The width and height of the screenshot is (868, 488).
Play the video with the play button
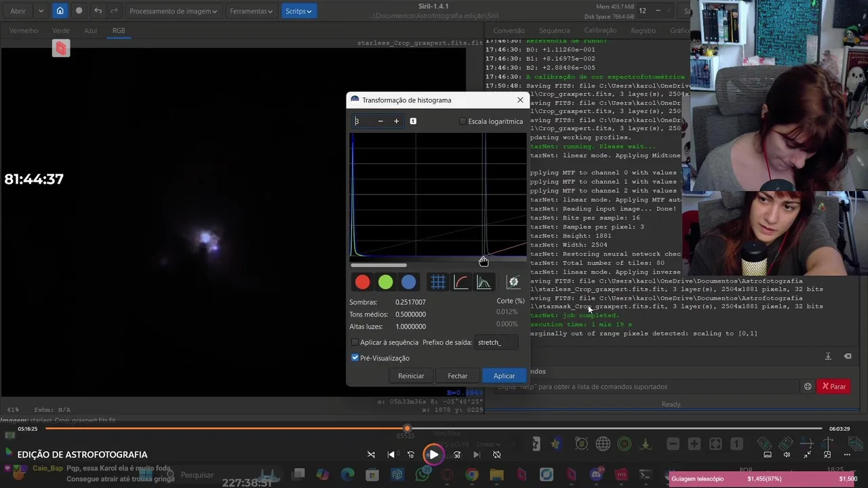433,455
